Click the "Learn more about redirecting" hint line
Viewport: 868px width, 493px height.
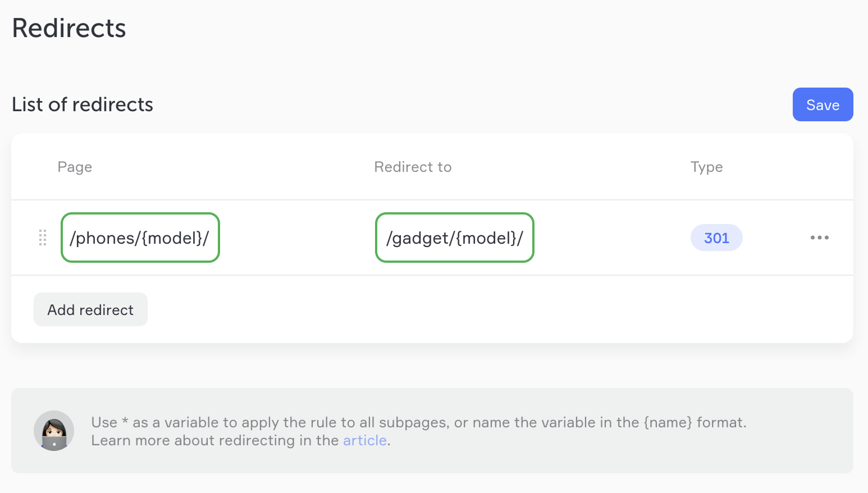coord(216,440)
